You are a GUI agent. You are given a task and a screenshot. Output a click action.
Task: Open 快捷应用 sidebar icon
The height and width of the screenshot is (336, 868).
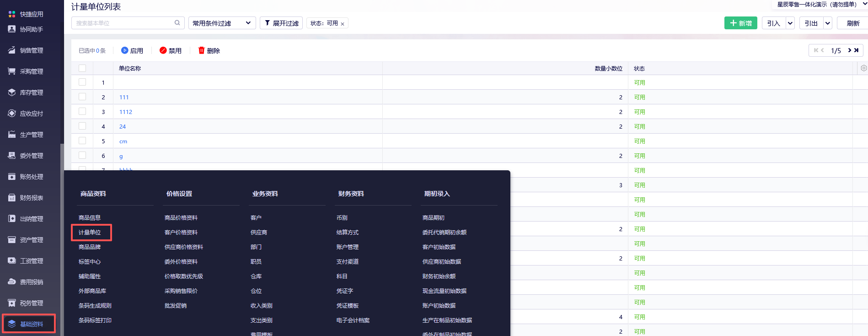click(12, 14)
